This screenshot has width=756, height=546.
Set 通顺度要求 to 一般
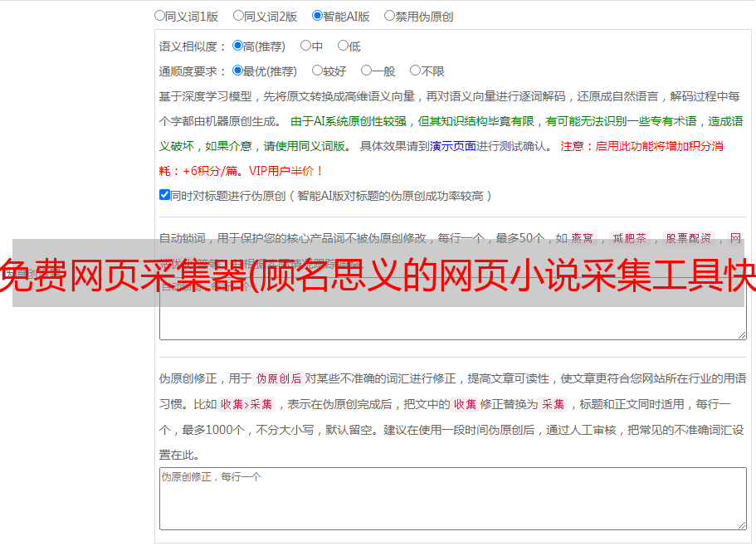366,71
